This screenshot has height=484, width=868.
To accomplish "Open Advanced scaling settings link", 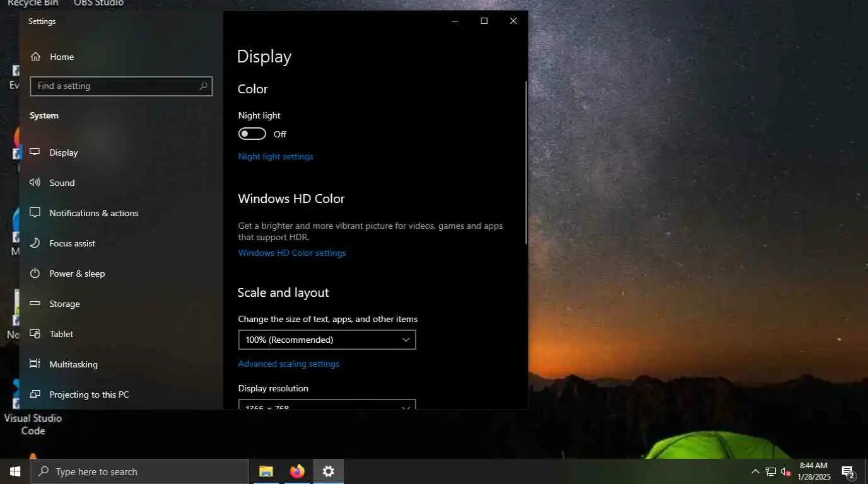I will 289,364.
